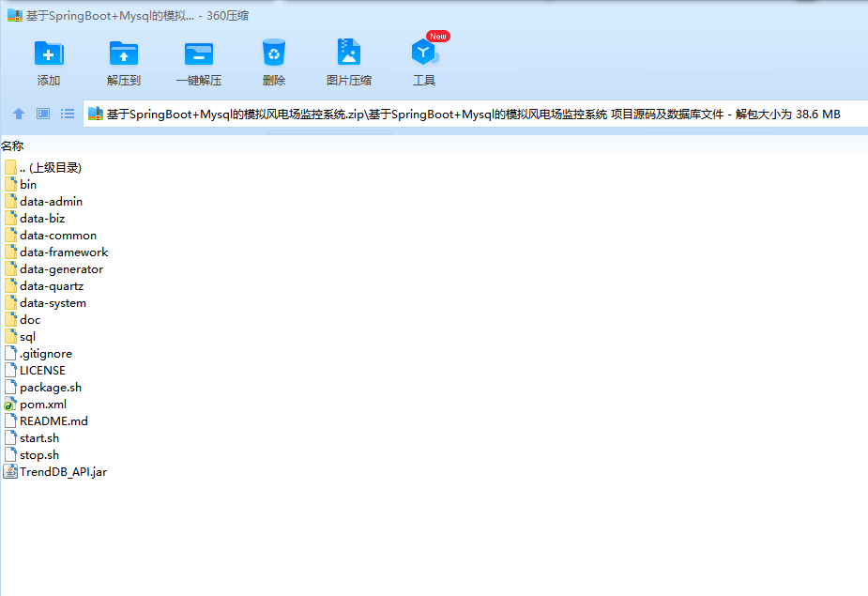The image size is (868, 596).
Task: Click the 删除 (Delete) recycle bin icon
Action: 273,53
